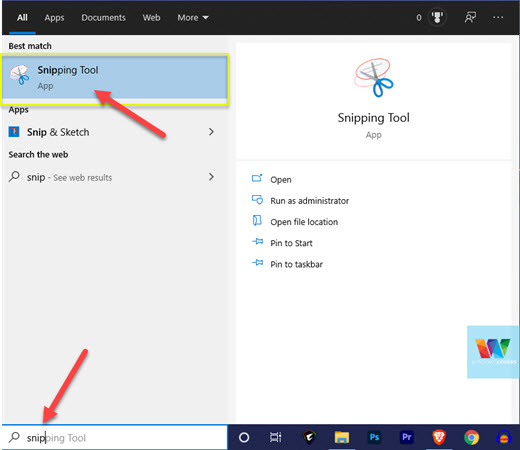The height and width of the screenshot is (450, 520).
Task: Click the Run as administrator shield icon
Action: [x=257, y=199]
